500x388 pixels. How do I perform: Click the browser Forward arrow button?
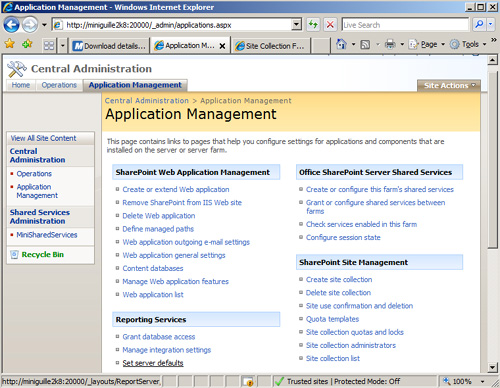(x=30, y=25)
